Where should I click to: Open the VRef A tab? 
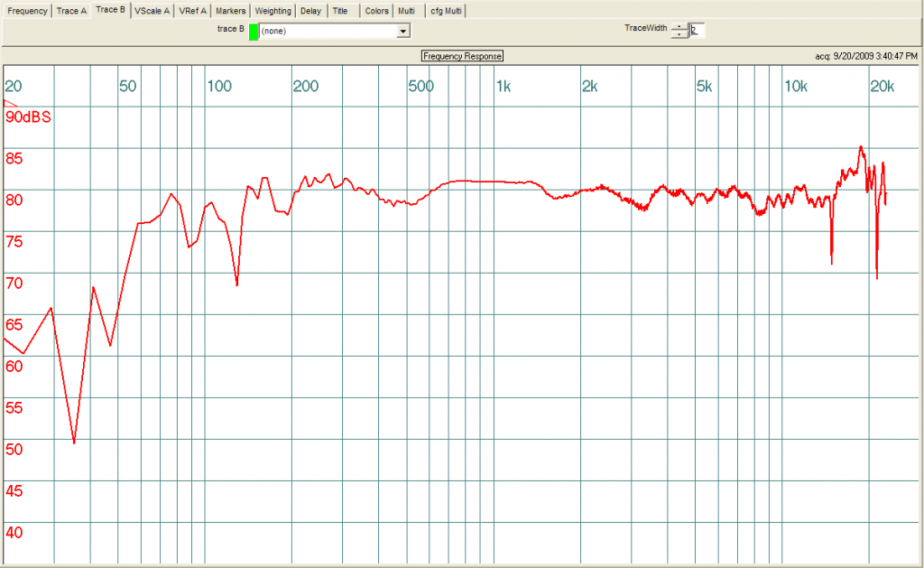click(x=191, y=10)
